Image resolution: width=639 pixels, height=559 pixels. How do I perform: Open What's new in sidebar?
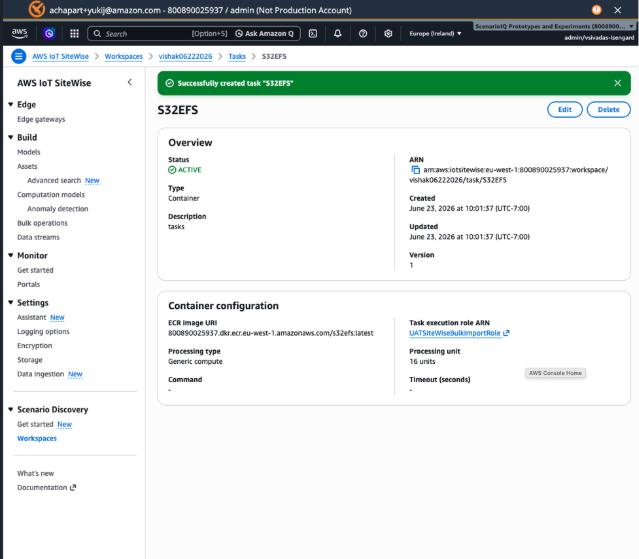(35, 473)
